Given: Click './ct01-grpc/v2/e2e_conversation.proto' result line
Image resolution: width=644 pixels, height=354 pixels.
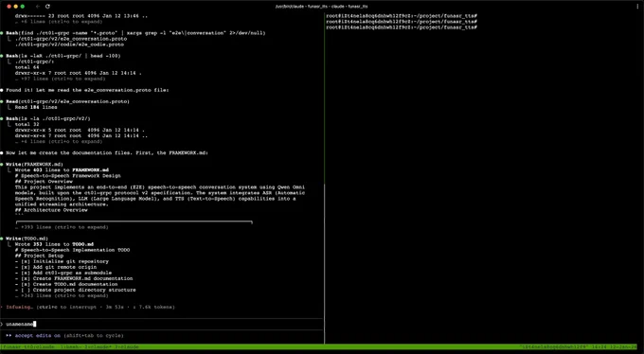Looking at the screenshot, I should (x=71, y=39).
